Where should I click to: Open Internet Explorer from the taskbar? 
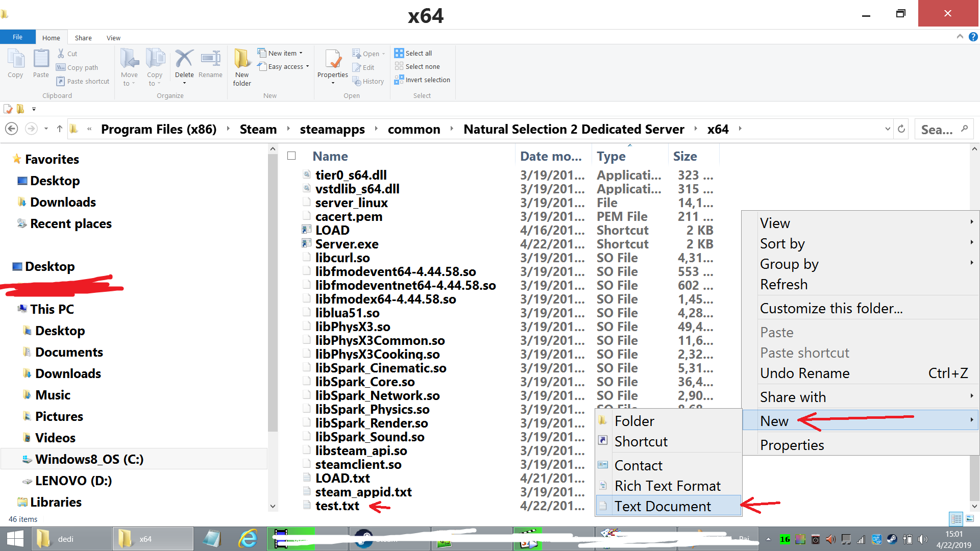click(248, 539)
